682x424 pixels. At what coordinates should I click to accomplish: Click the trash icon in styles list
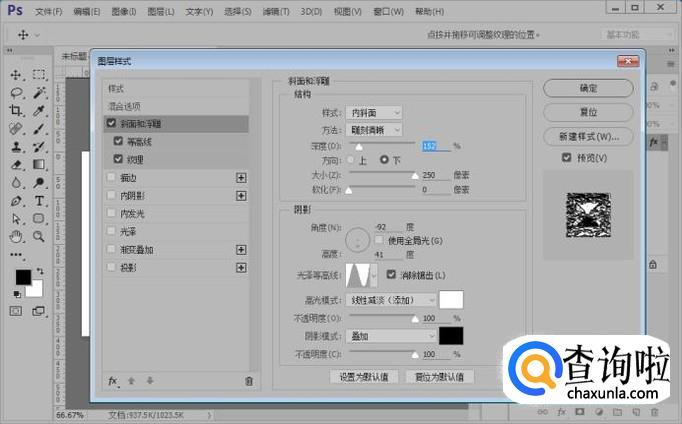tap(248, 381)
